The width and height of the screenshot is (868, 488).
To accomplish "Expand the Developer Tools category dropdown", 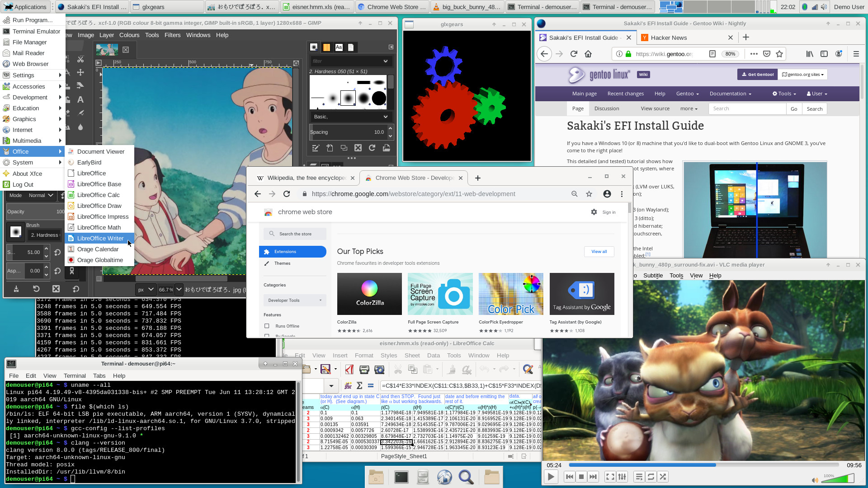I will click(x=294, y=300).
